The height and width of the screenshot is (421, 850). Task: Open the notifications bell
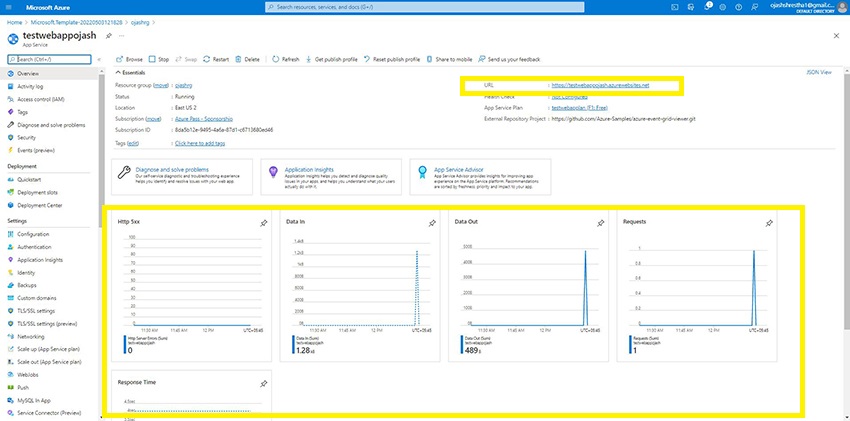click(x=707, y=7)
